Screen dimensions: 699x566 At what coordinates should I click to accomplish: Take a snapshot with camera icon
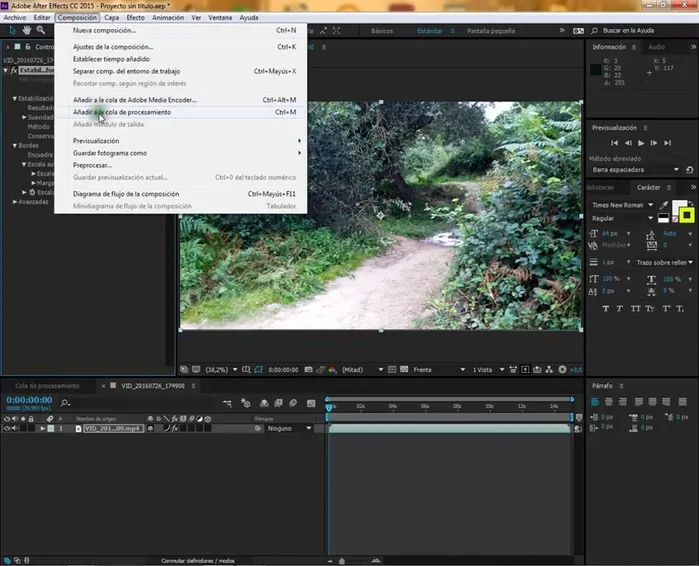[x=308, y=369]
